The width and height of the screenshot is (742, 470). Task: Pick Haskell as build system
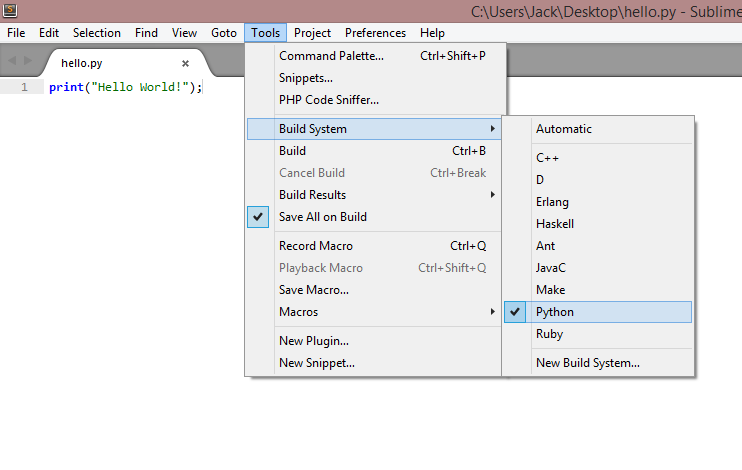598,224
